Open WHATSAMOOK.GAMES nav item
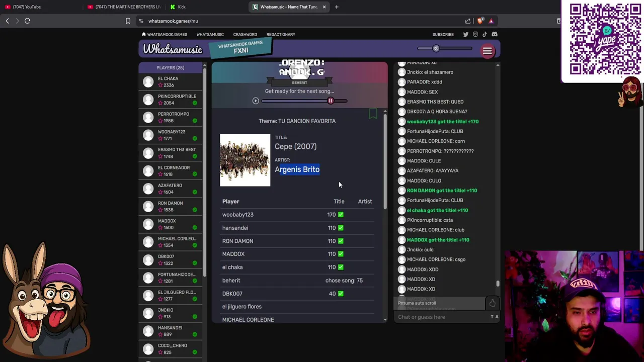 pyautogui.click(x=167, y=34)
